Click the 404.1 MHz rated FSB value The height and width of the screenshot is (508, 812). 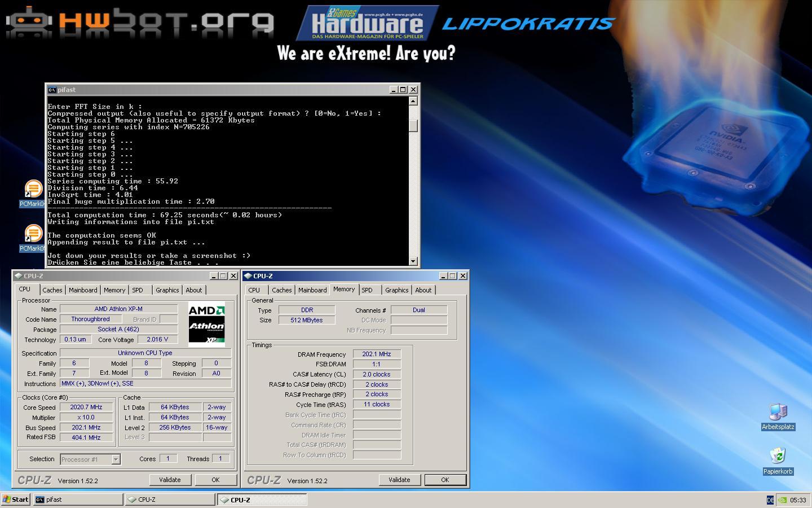pos(86,437)
